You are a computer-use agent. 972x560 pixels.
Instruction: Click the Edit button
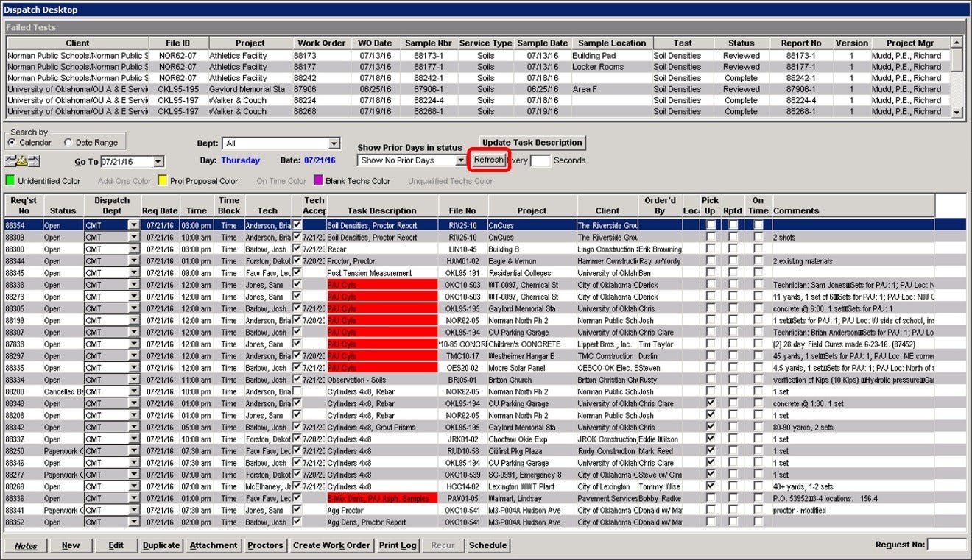[116, 545]
